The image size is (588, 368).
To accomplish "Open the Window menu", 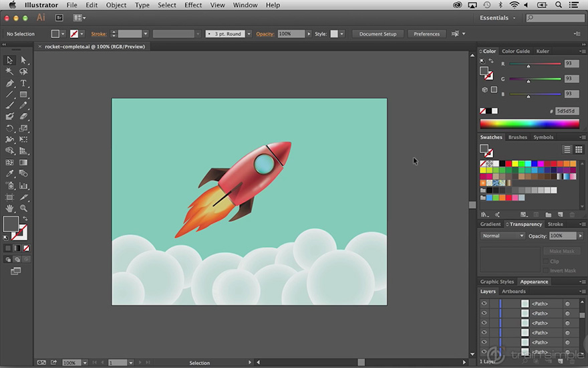I will coord(245,5).
